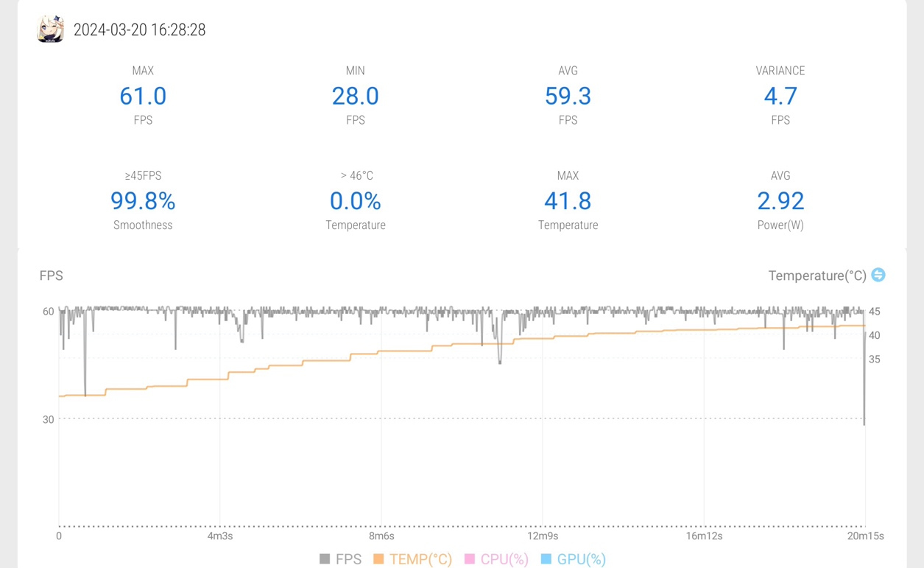Click the 0.0% over-46°C Temperature stat

coord(355,201)
